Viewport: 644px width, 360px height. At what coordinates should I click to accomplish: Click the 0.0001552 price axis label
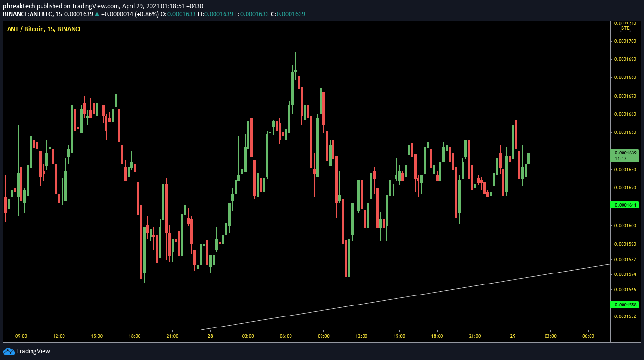pos(626,316)
